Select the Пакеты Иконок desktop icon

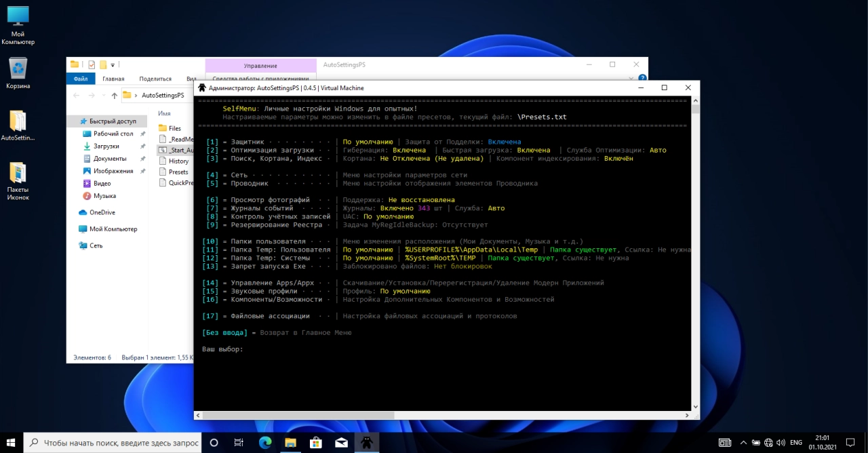tap(18, 181)
